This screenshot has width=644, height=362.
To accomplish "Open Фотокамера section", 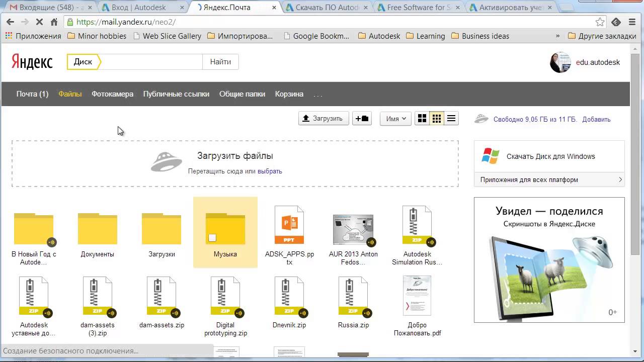I will [112, 94].
